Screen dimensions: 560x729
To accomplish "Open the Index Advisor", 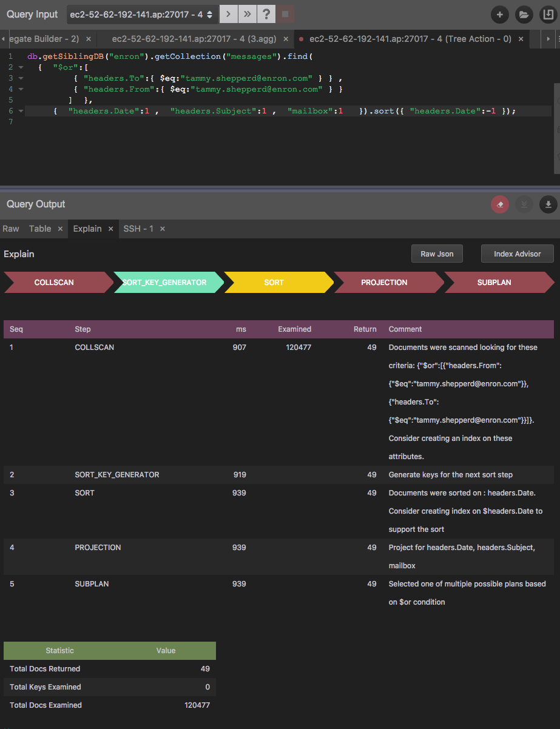I will point(517,254).
